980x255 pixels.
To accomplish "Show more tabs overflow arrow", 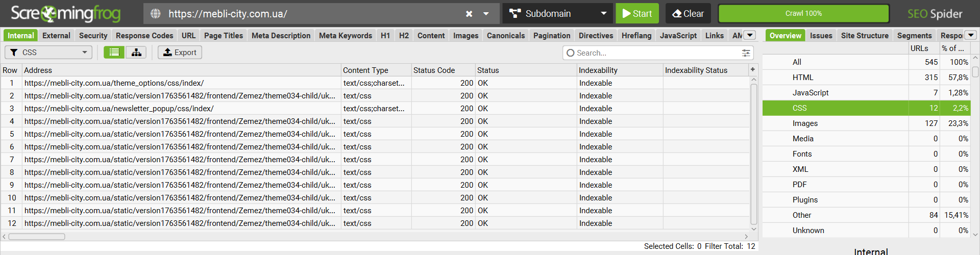I will [x=750, y=35].
